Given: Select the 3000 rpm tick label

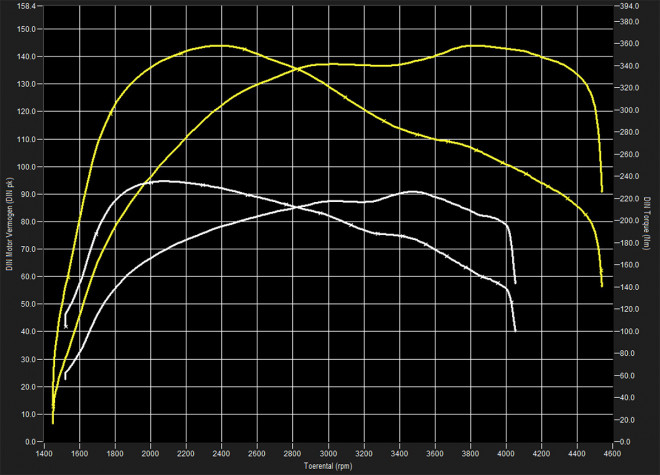Looking at the screenshot, I should 328,451.
